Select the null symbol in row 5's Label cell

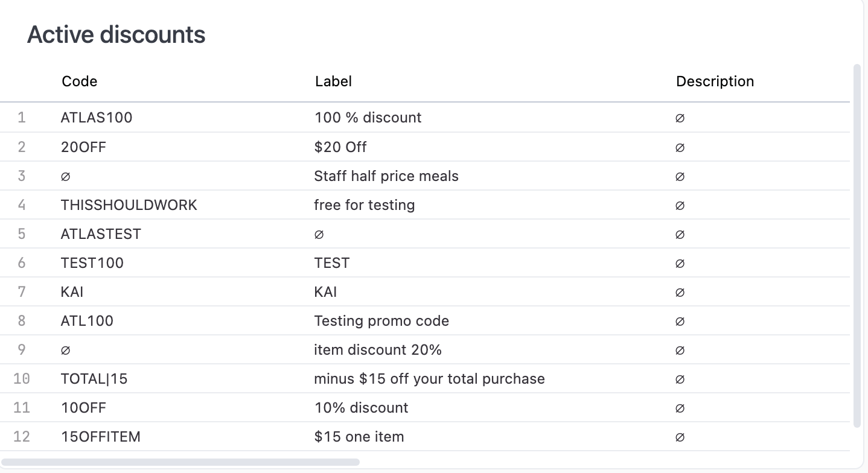[x=318, y=234]
